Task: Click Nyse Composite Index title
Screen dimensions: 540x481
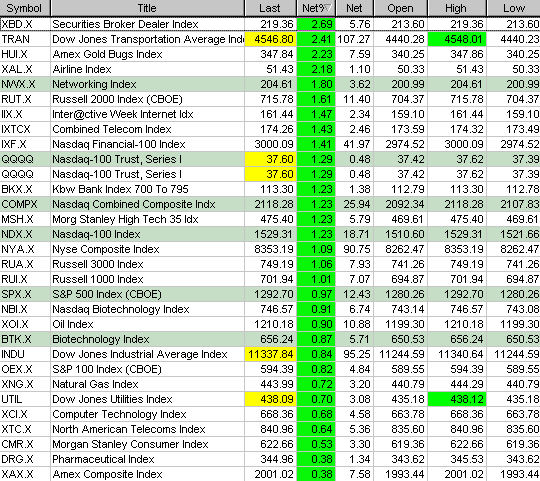Action: coord(106,249)
